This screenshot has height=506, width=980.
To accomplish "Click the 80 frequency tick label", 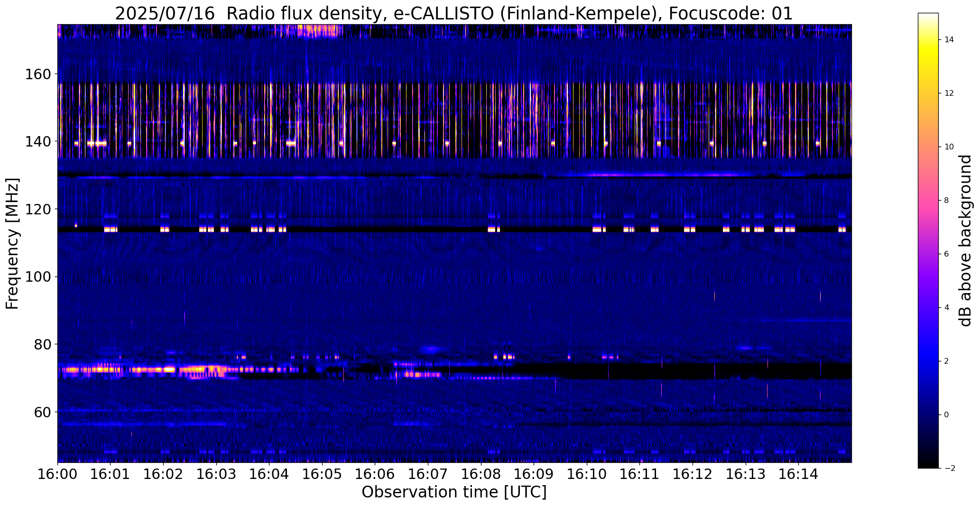I will point(42,344).
